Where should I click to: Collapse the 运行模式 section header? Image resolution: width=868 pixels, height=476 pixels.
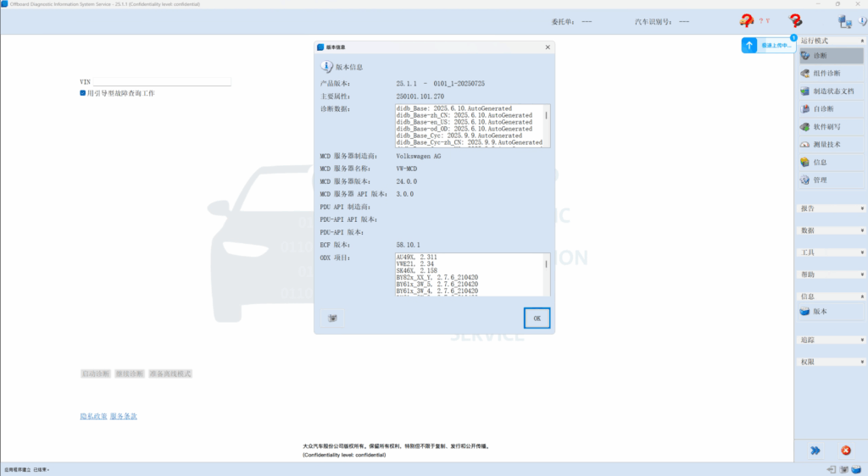[x=831, y=41]
